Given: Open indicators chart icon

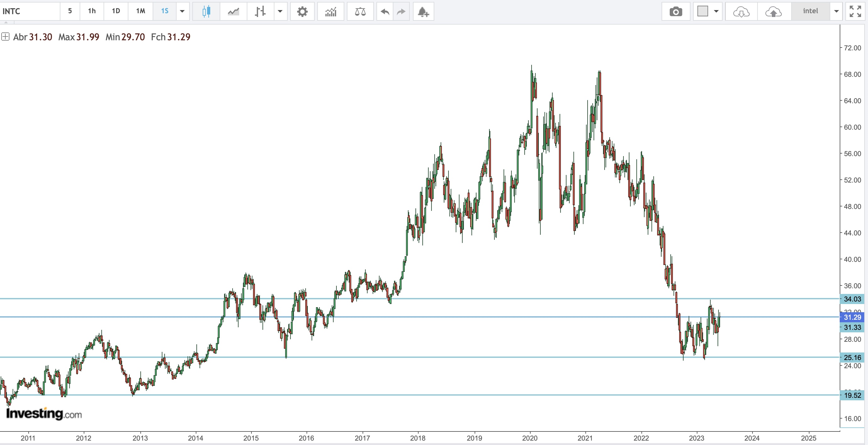Looking at the screenshot, I should (330, 11).
